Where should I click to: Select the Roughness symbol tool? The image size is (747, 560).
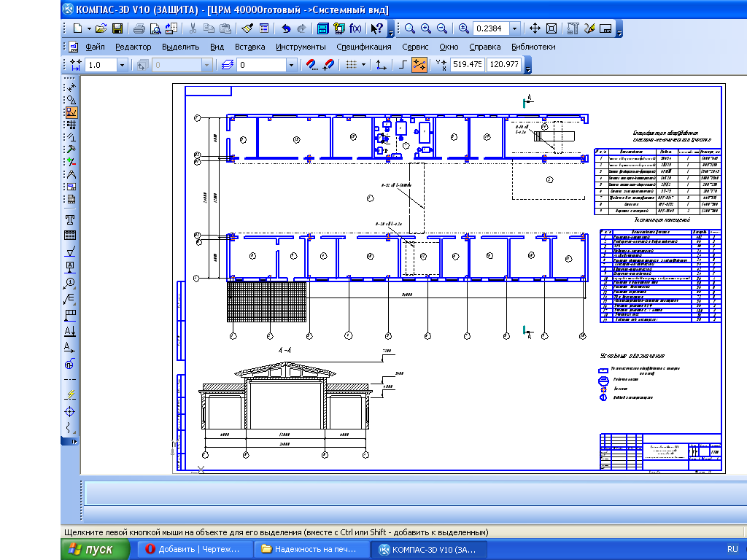(70, 252)
